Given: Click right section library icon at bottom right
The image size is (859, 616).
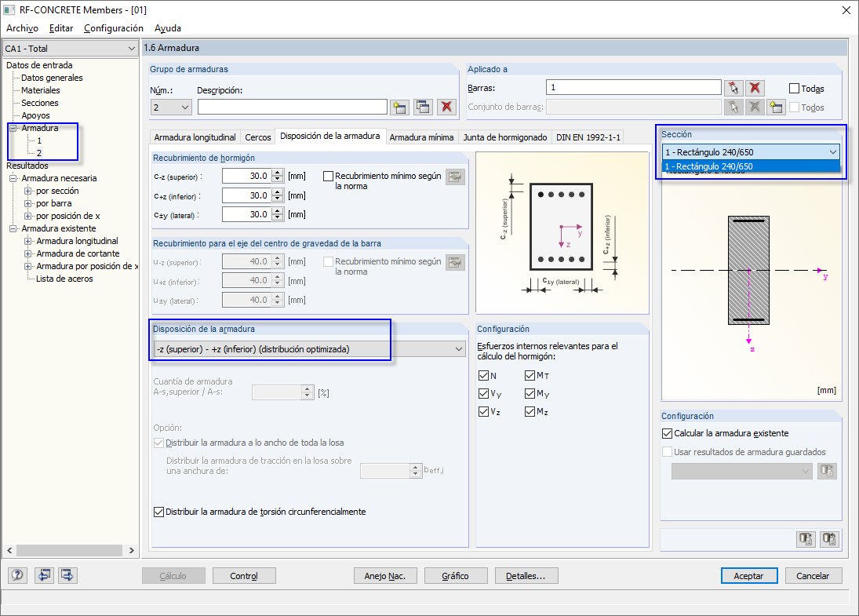Looking at the screenshot, I should click(x=829, y=539).
